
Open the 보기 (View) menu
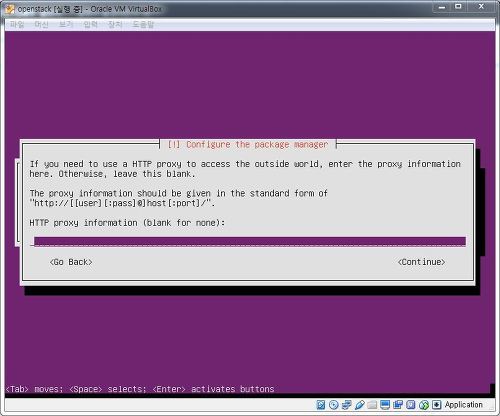tap(66, 24)
